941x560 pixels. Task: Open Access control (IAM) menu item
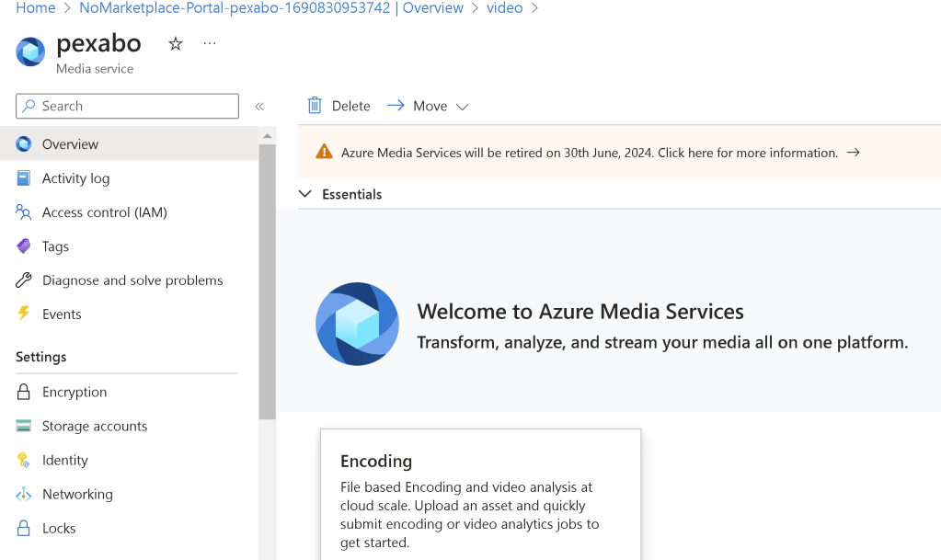pos(129,212)
